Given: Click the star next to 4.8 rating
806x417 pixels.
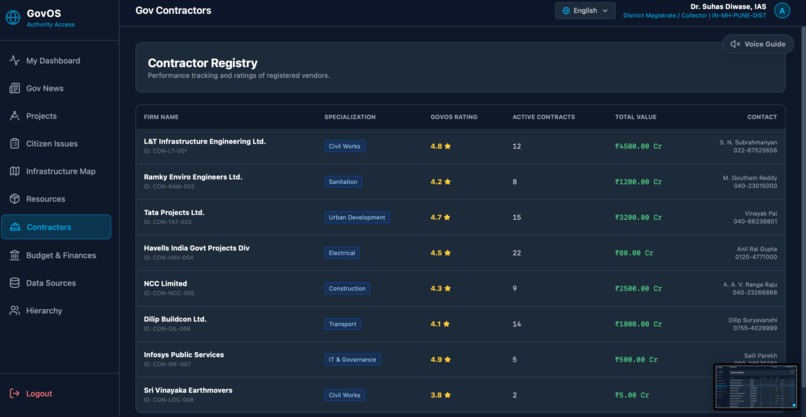Looking at the screenshot, I should (x=448, y=146).
